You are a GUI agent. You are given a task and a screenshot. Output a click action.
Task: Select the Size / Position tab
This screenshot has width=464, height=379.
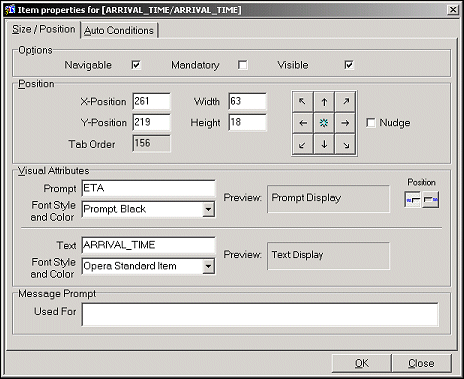coord(44,29)
